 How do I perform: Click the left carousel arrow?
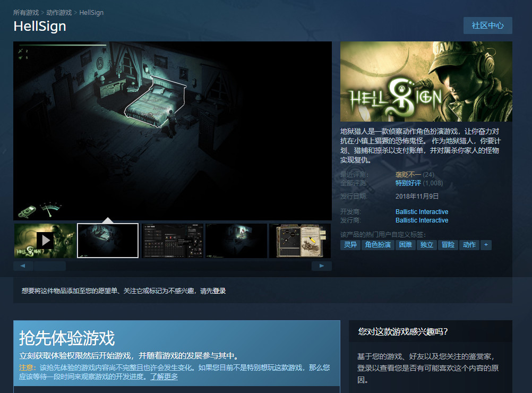(x=22, y=266)
